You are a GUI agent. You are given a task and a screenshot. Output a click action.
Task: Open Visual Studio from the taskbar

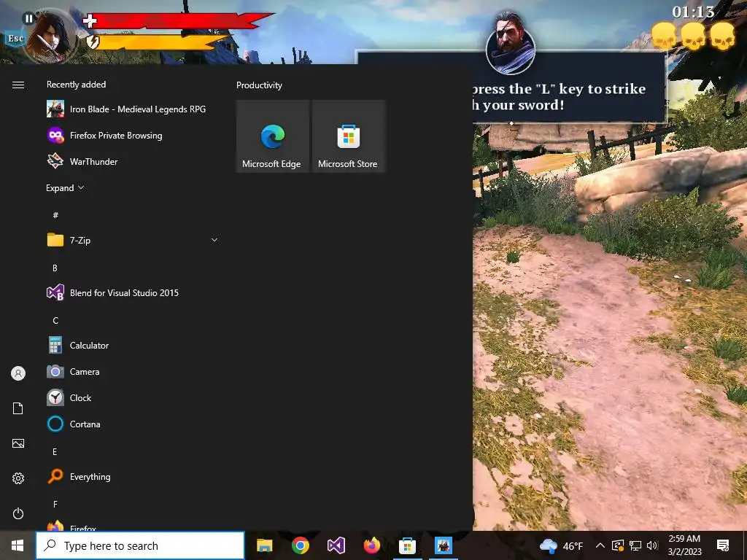[336, 545]
